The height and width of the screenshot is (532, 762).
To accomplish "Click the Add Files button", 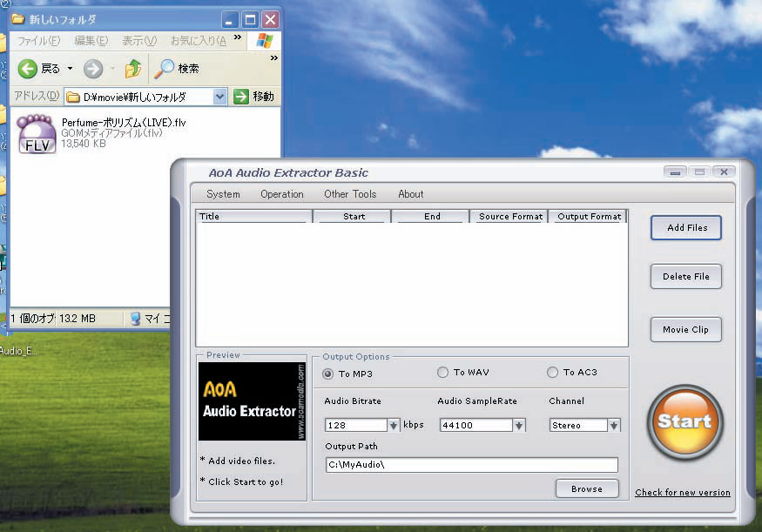I will tap(686, 227).
